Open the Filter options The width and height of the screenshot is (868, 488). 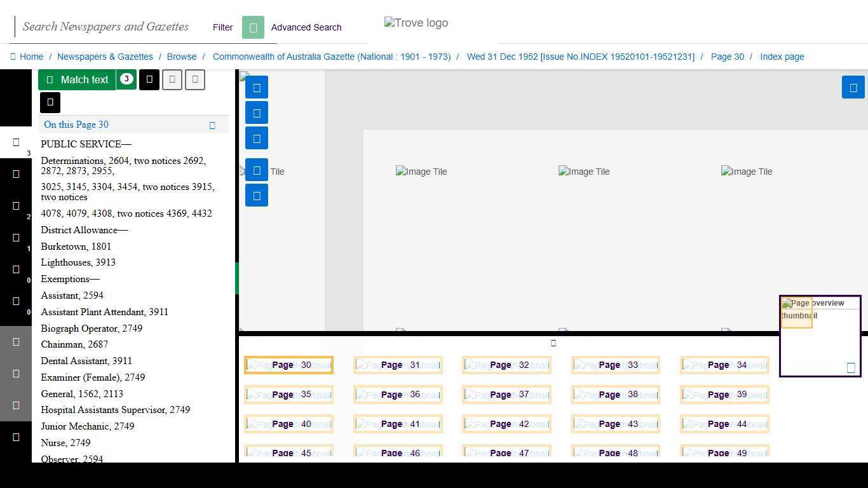(x=222, y=27)
